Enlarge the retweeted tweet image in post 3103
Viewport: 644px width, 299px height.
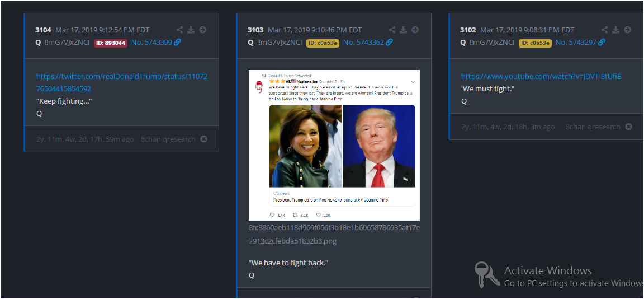tap(334, 145)
